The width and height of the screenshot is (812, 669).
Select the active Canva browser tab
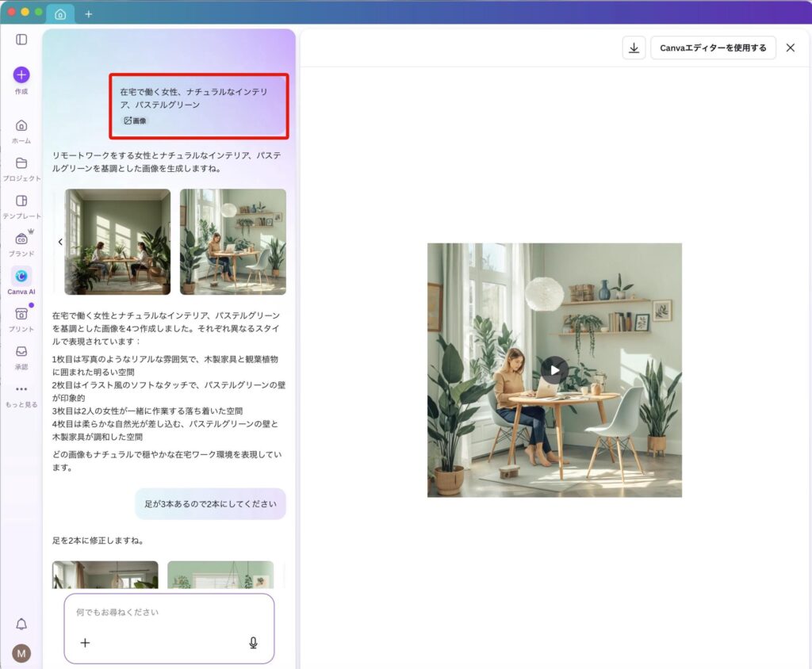61,13
